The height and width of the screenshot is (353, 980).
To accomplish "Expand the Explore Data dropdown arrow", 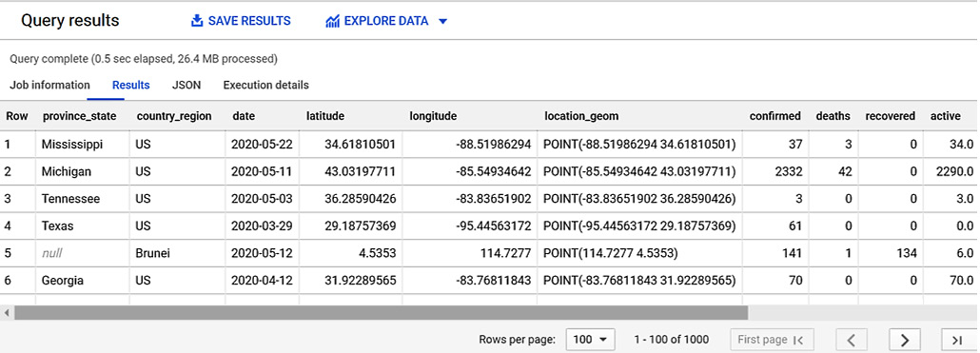I will pyautogui.click(x=442, y=21).
